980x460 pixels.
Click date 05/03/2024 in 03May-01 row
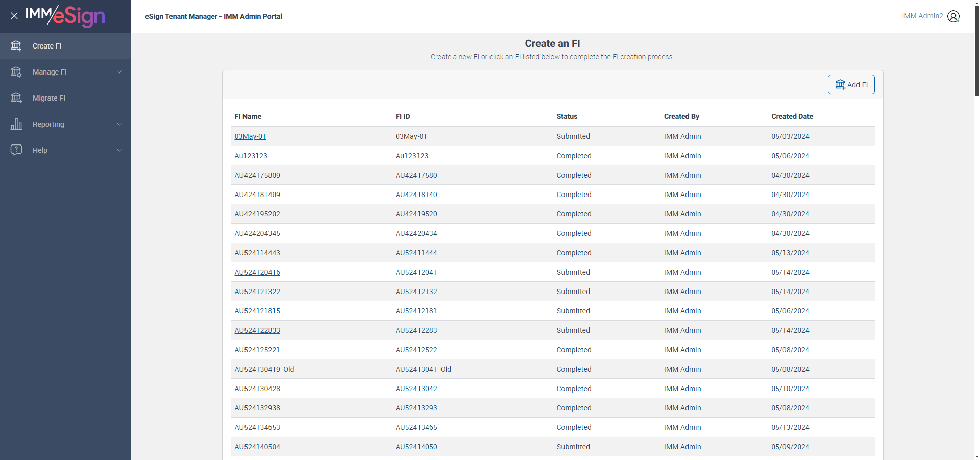click(x=790, y=136)
